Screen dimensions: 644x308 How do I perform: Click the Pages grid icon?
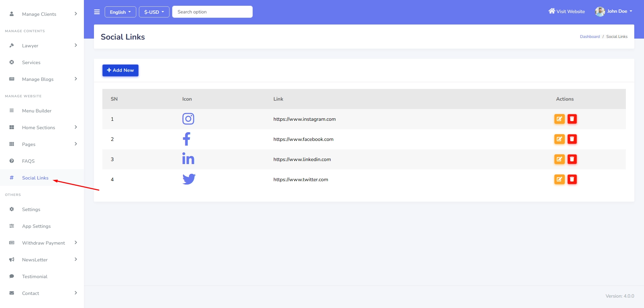pos(12,144)
